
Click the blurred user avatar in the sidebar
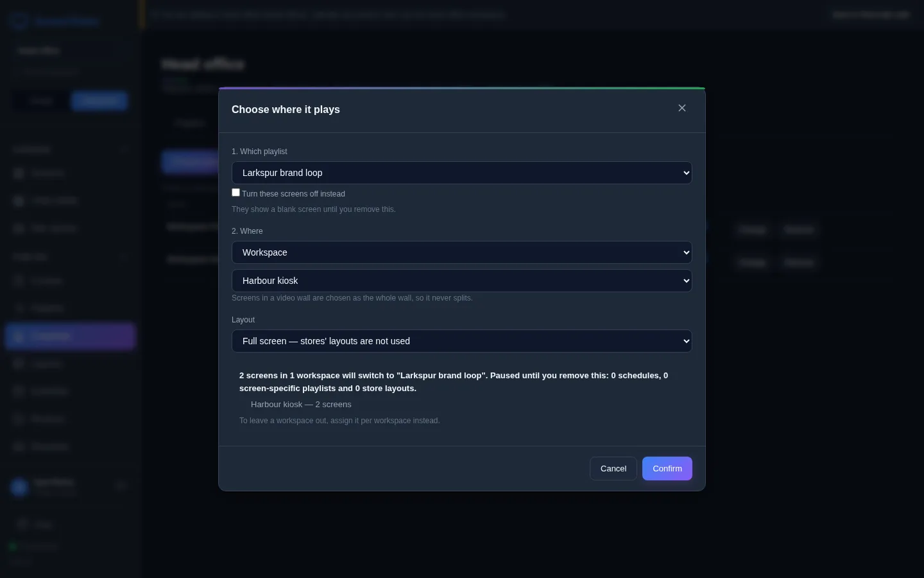19,487
